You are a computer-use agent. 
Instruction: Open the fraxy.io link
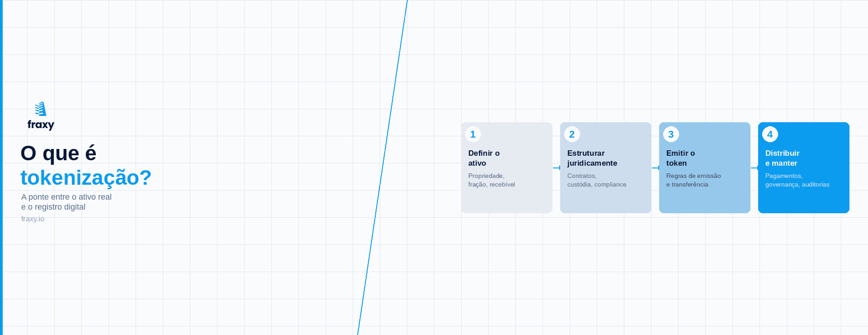tap(33, 219)
